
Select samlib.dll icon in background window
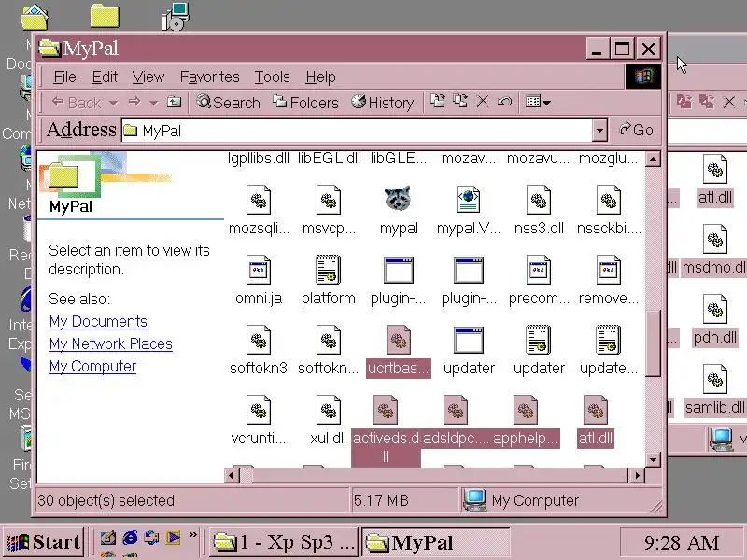click(715, 379)
